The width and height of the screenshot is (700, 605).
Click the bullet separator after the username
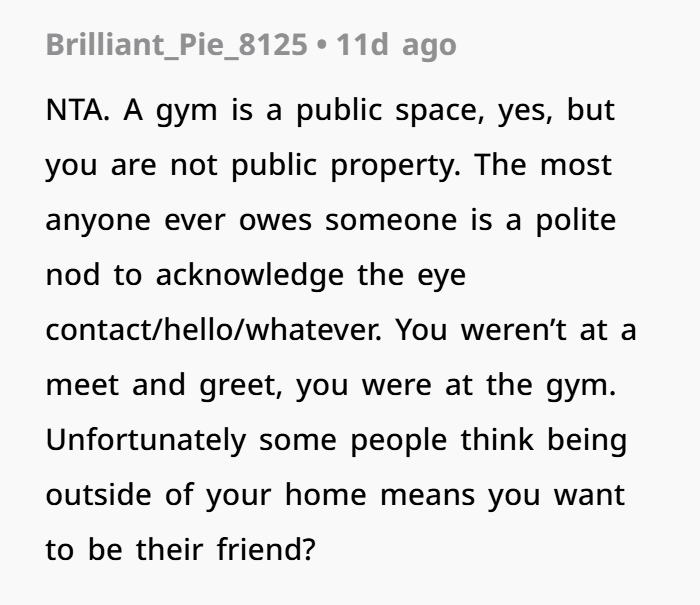point(321,46)
